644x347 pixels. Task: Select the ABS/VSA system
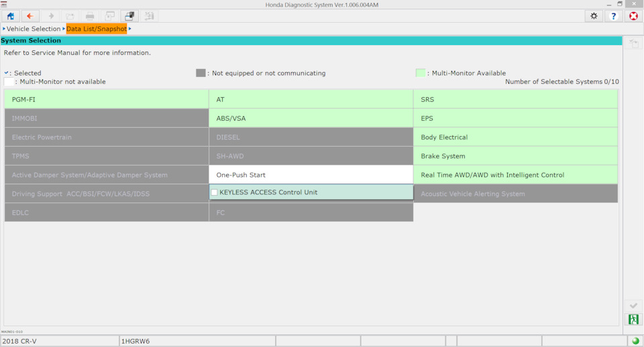(x=311, y=118)
